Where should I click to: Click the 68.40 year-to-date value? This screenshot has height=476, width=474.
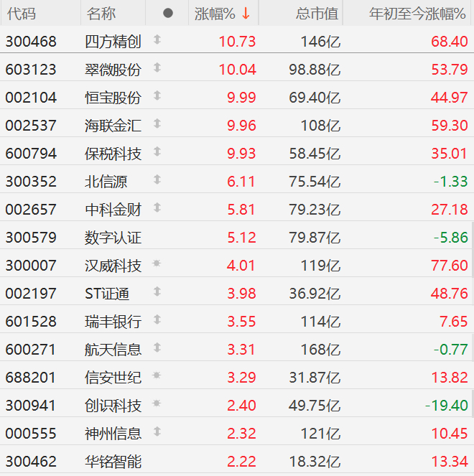pos(449,42)
